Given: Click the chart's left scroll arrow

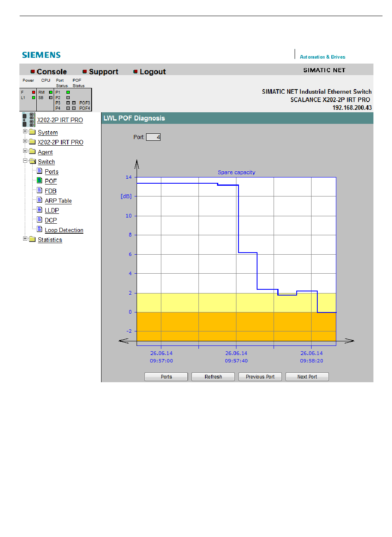Looking at the screenshot, I should click(x=124, y=341).
